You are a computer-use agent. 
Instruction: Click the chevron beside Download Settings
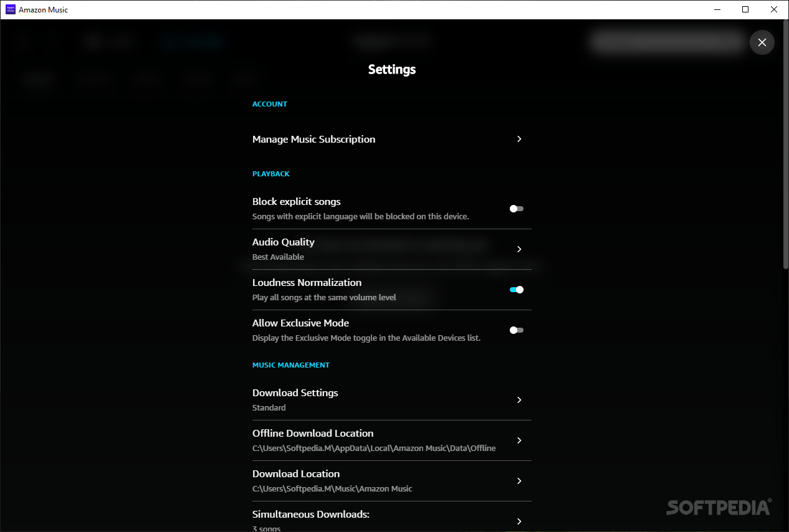(519, 400)
